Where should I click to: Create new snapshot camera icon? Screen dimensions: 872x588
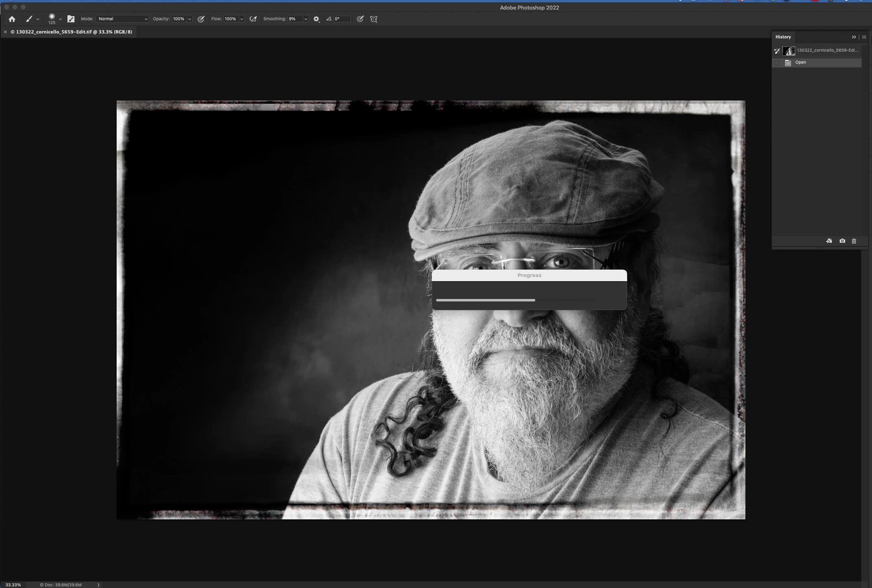coord(842,241)
